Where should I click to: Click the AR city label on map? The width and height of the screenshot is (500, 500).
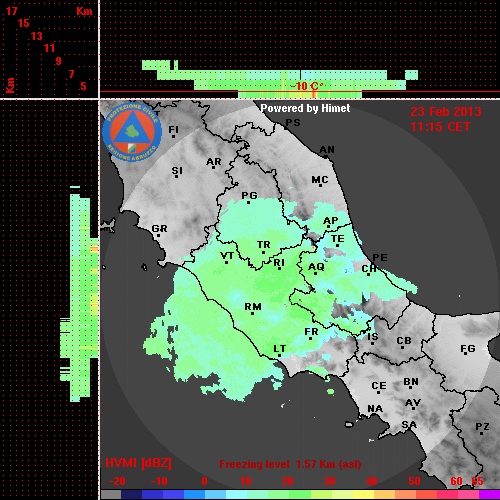214,162
